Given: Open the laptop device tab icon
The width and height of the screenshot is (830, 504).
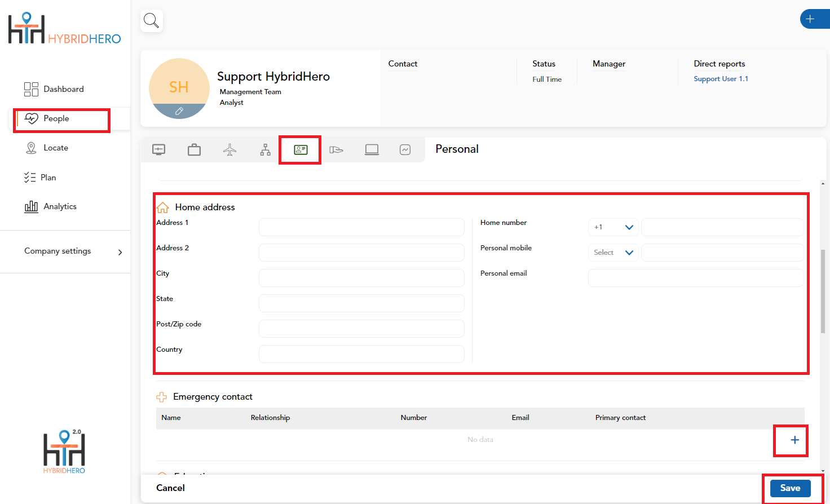Looking at the screenshot, I should (x=372, y=149).
